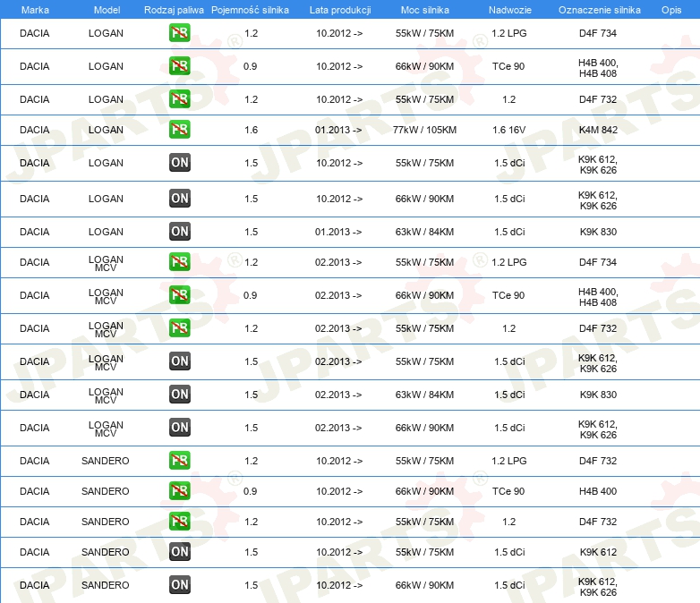Click petrol icon in Sandero TCe 90 row
The width and height of the screenshot is (700, 603).
(x=179, y=491)
